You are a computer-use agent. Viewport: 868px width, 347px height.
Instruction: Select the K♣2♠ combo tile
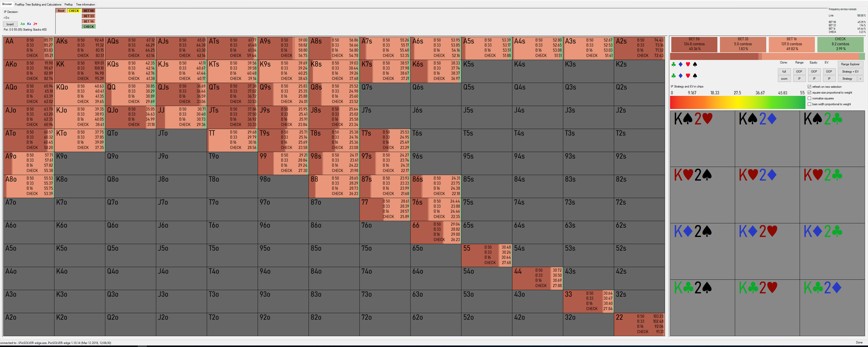point(702,307)
